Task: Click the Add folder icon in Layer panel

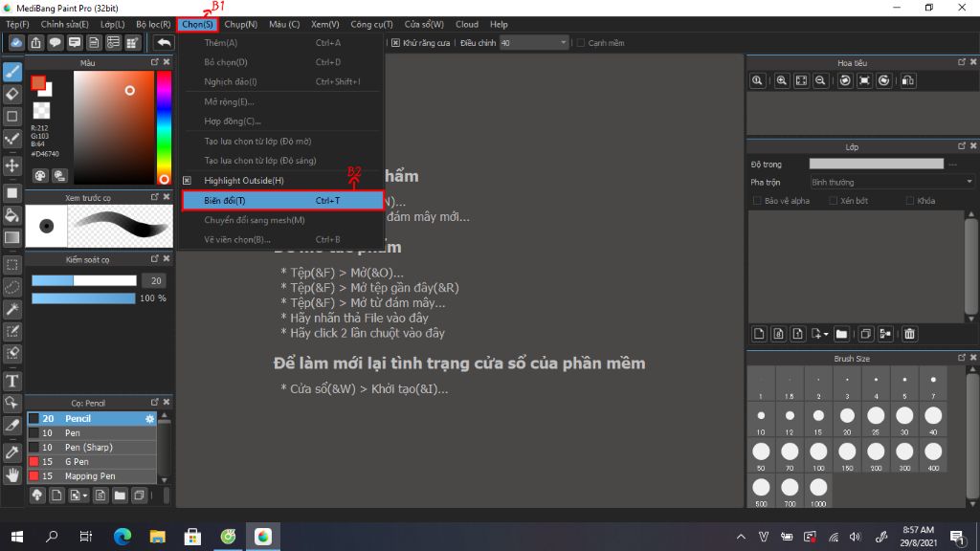Action: (841, 334)
